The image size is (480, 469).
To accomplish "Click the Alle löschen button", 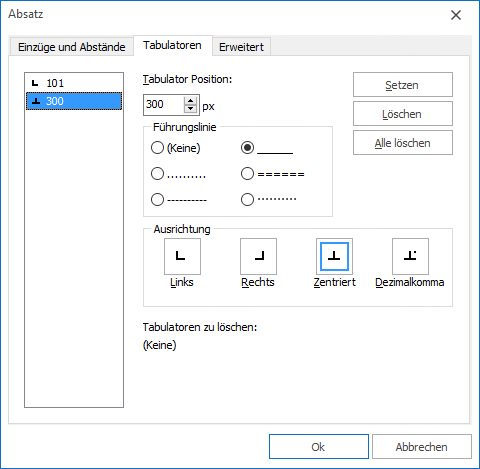I will 403,143.
